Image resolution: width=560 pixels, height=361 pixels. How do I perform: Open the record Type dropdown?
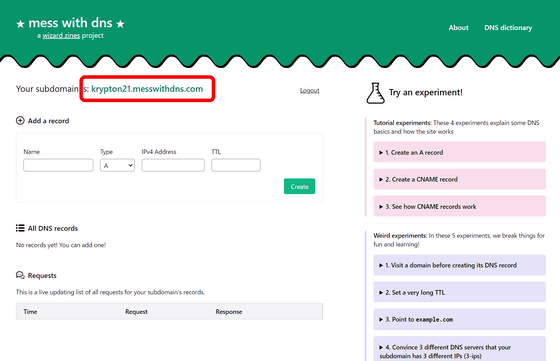click(117, 165)
